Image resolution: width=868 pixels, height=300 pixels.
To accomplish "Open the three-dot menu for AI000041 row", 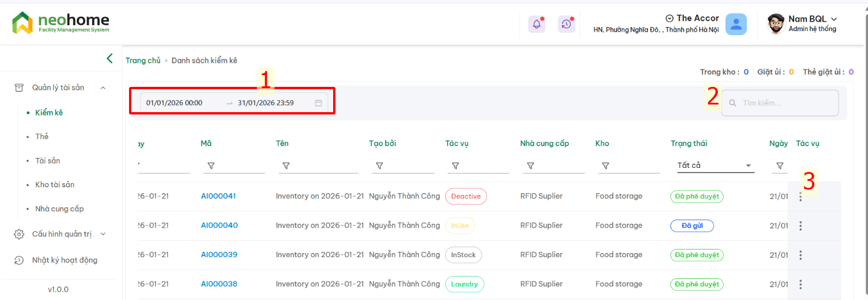I will [801, 197].
